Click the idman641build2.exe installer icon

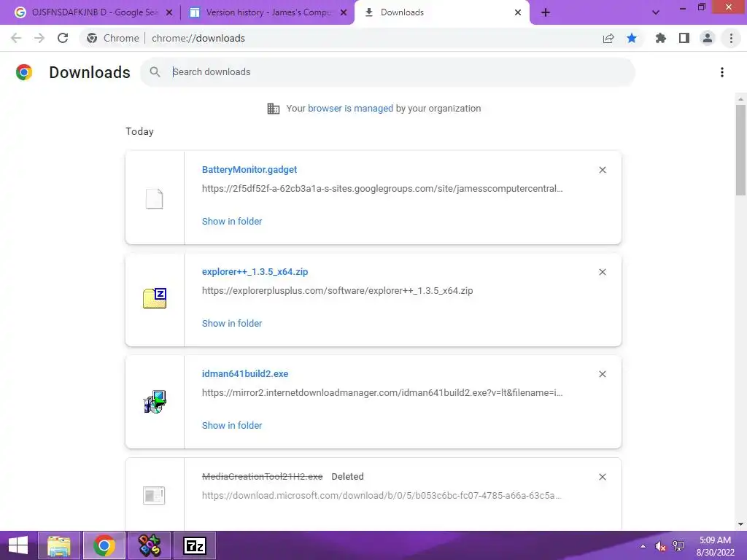pos(155,402)
